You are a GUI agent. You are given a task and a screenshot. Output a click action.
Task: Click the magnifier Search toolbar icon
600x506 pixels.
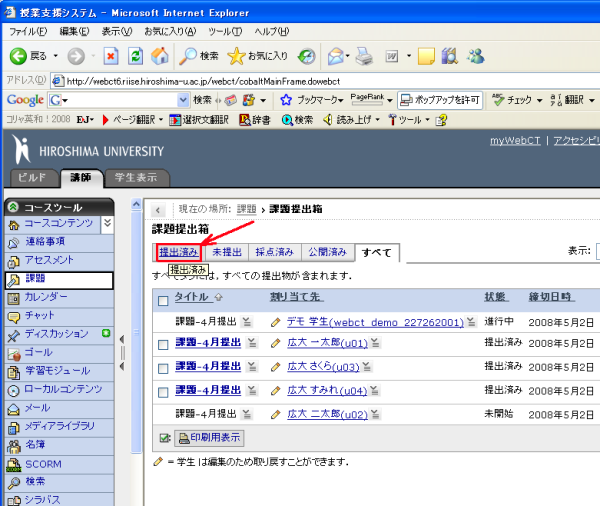pyautogui.click(x=188, y=56)
